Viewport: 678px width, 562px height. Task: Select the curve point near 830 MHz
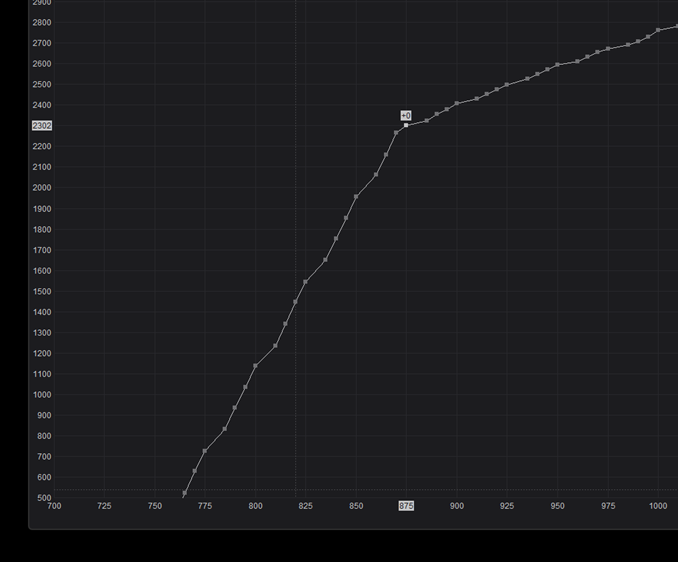point(225,429)
